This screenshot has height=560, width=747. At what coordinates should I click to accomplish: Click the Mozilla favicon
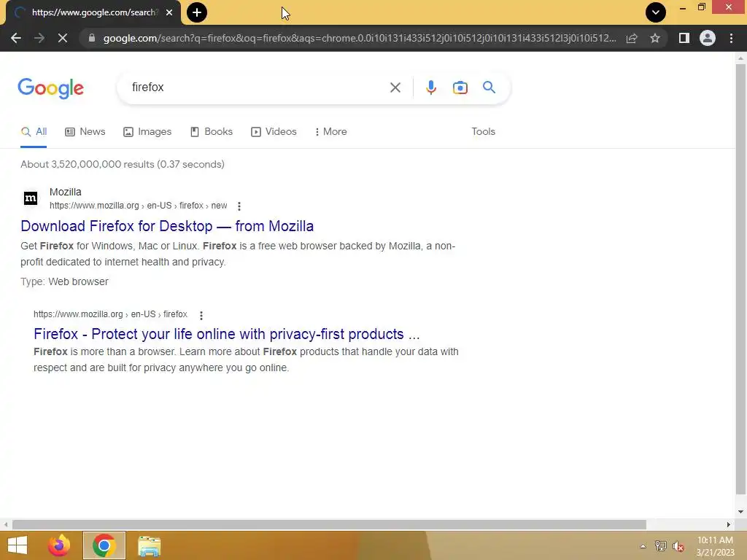tap(31, 198)
